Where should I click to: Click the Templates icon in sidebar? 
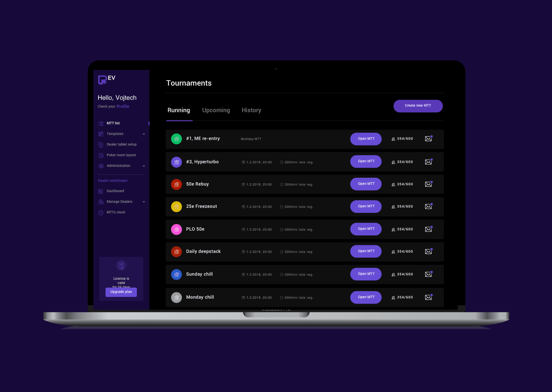101,134
